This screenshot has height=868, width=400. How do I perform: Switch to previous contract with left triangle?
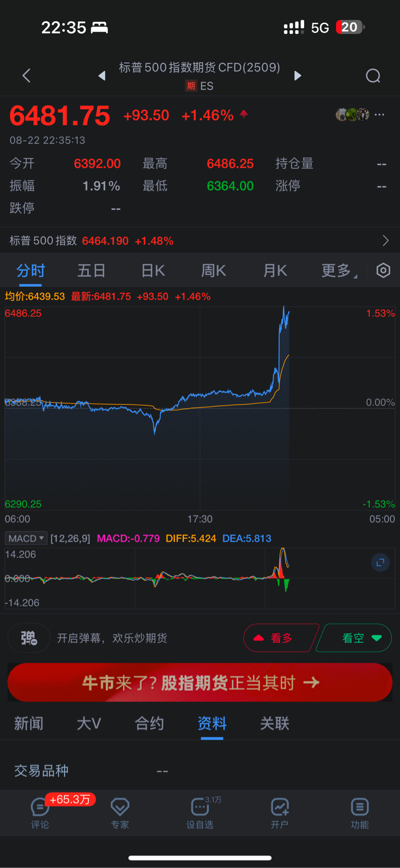pos(102,76)
